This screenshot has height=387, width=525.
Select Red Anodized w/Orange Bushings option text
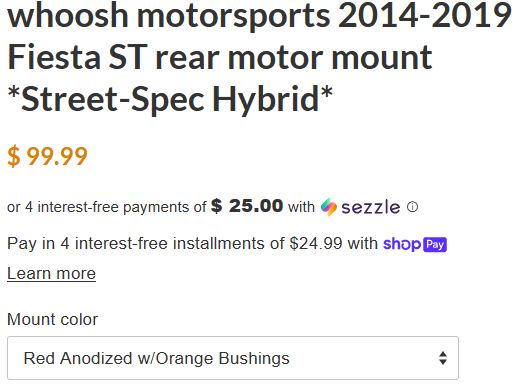coord(156,358)
